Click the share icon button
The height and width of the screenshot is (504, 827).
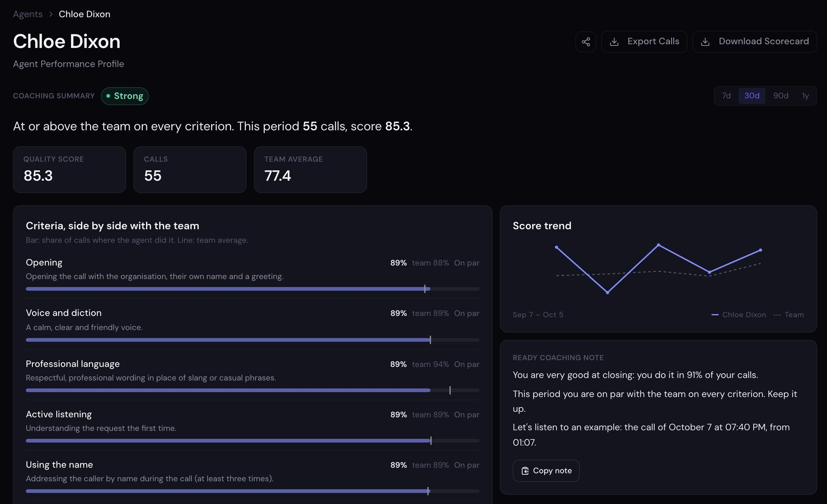pos(586,42)
